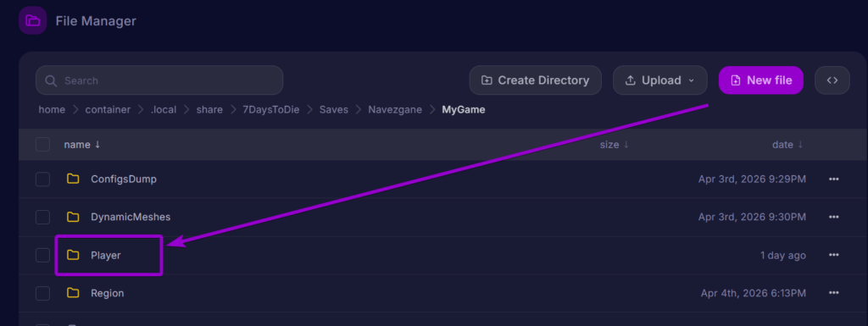Go to Saves breadcrumb
The image size is (868, 326).
[334, 109]
